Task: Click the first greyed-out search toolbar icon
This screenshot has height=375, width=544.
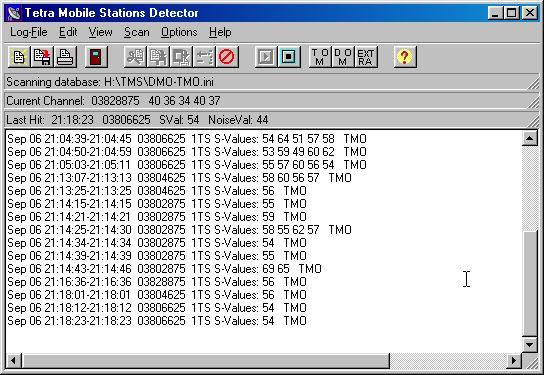Action: point(135,57)
